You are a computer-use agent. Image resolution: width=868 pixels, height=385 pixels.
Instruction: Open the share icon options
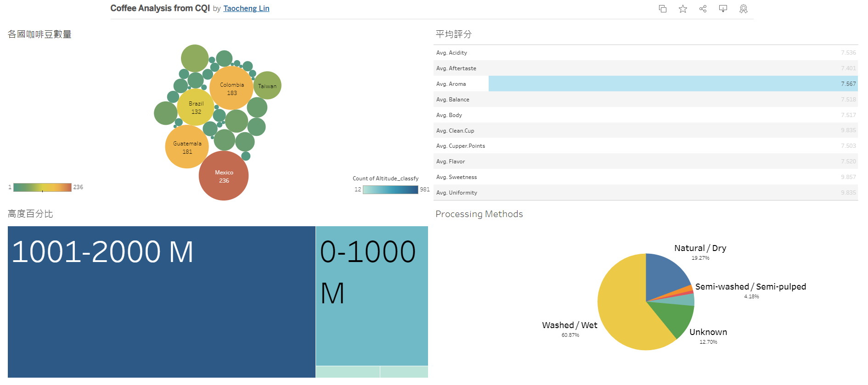(x=703, y=9)
